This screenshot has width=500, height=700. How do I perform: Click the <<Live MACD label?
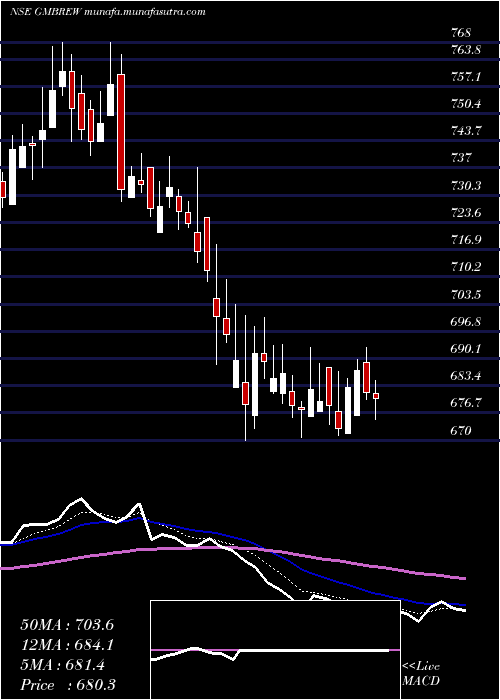pyautogui.click(x=421, y=674)
